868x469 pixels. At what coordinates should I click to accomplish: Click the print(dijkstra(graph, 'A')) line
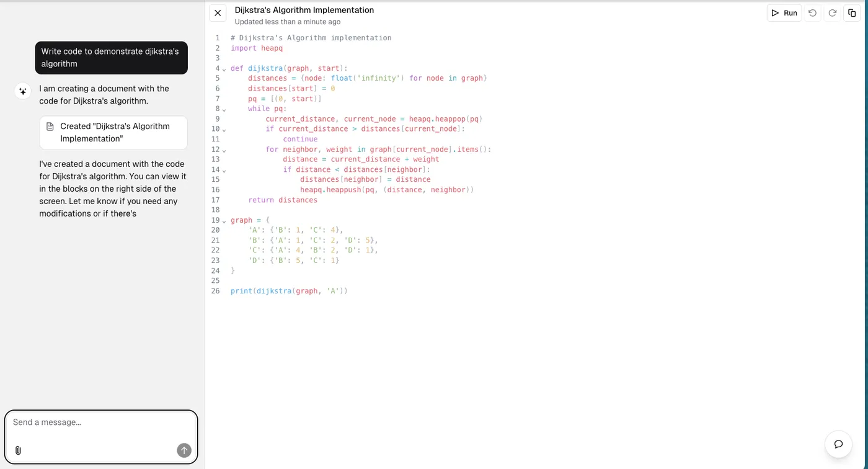point(289,291)
